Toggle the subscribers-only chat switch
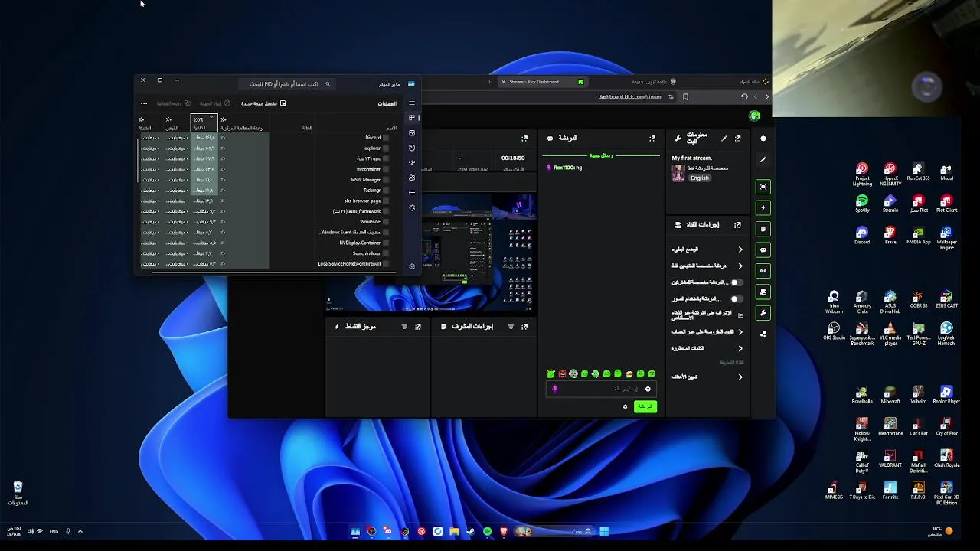Viewport: 980px width, 551px height. 736,282
